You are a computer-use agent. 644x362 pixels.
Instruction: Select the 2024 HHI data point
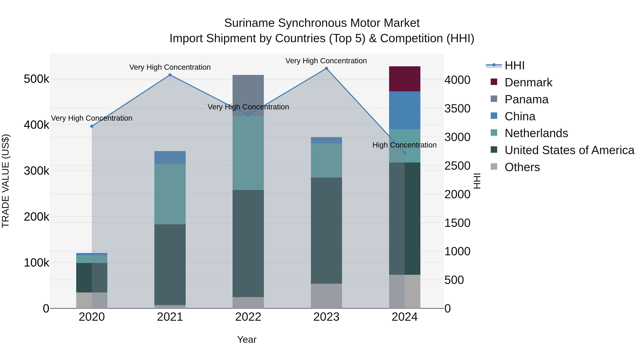tap(405, 153)
